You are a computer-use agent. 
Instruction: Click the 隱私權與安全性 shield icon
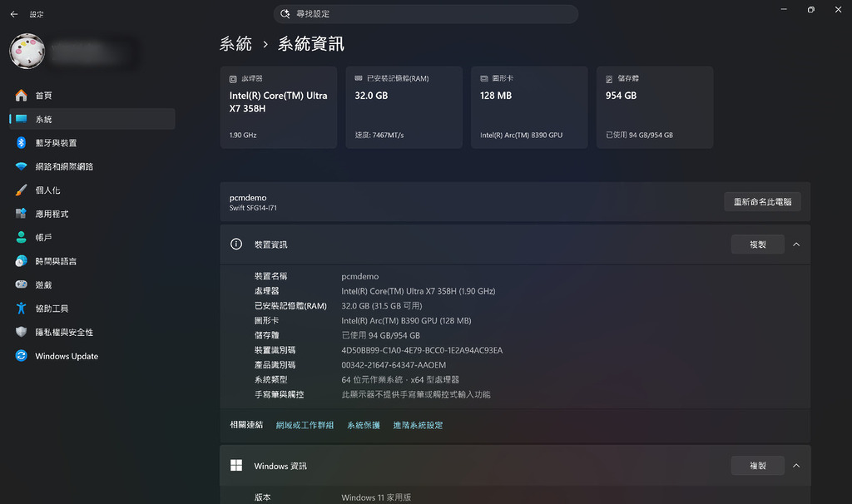click(21, 332)
